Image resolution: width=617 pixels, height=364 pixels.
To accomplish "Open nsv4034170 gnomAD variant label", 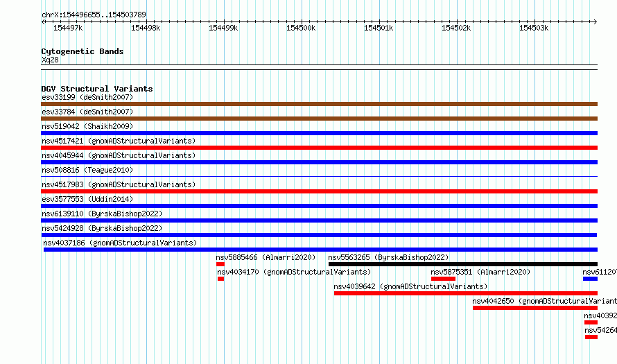I will (x=294, y=272).
